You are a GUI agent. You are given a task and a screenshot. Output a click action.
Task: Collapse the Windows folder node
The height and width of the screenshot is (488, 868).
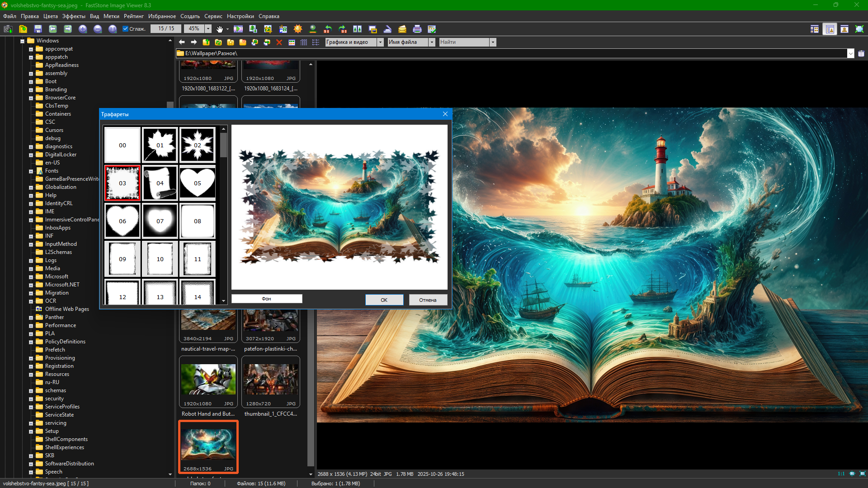point(22,41)
